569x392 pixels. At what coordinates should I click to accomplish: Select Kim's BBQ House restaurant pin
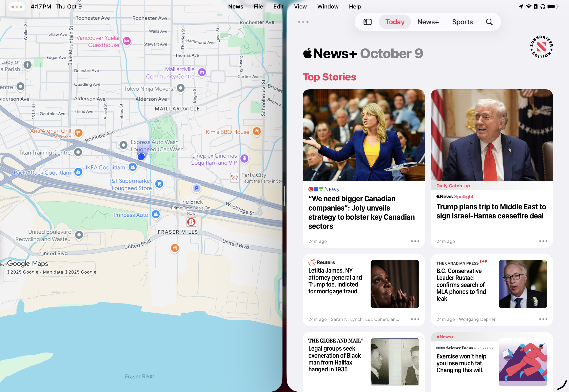click(257, 131)
